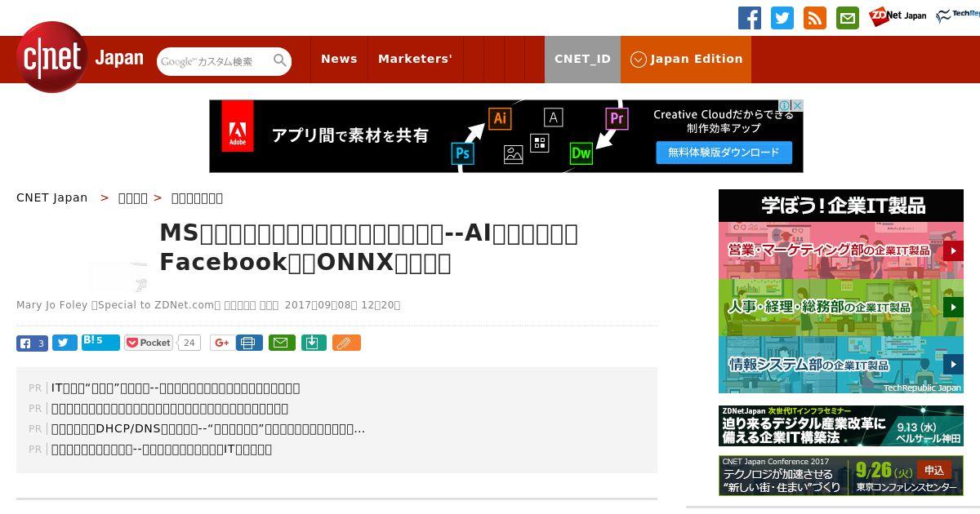
Task: Click the orange paperclip clip icon
Action: coord(346,343)
